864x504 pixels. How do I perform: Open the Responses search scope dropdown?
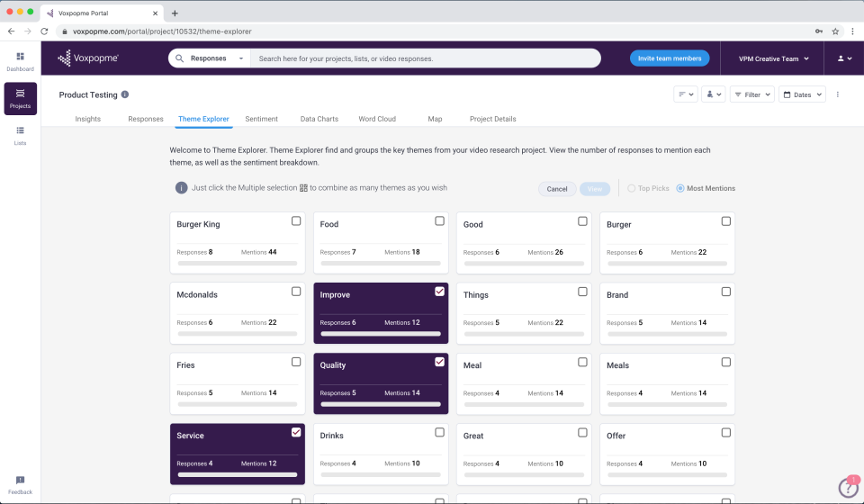pyautogui.click(x=217, y=58)
